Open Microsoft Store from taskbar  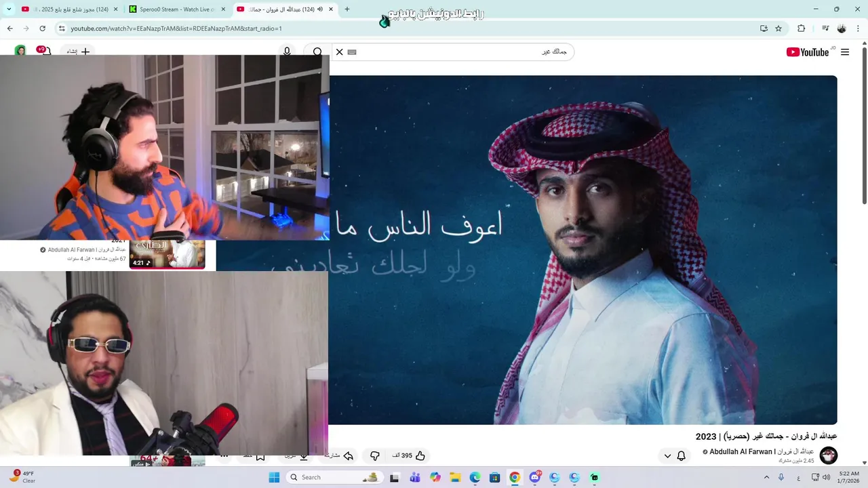click(495, 477)
